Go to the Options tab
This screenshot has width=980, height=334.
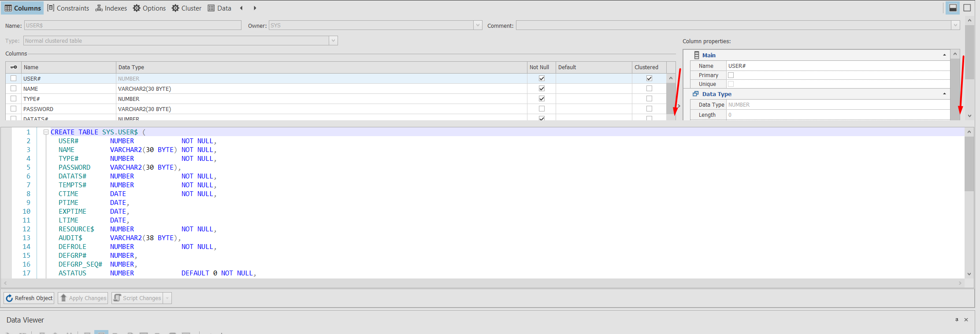149,8
